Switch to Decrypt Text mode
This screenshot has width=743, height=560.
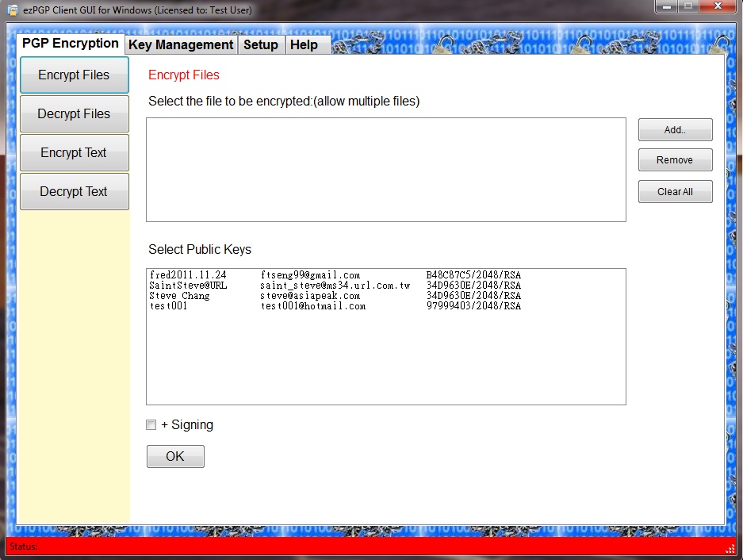coord(74,191)
